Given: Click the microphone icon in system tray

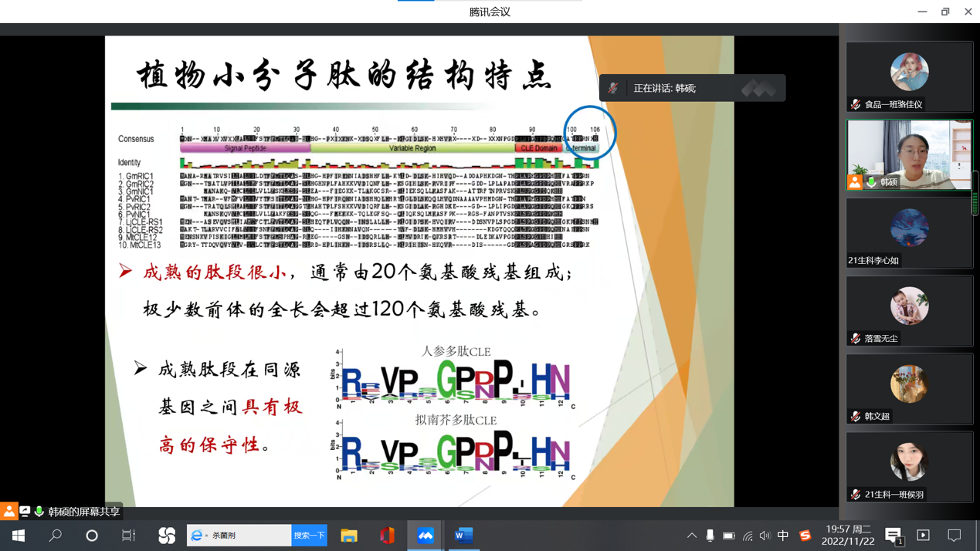Looking at the screenshot, I should tap(710, 536).
